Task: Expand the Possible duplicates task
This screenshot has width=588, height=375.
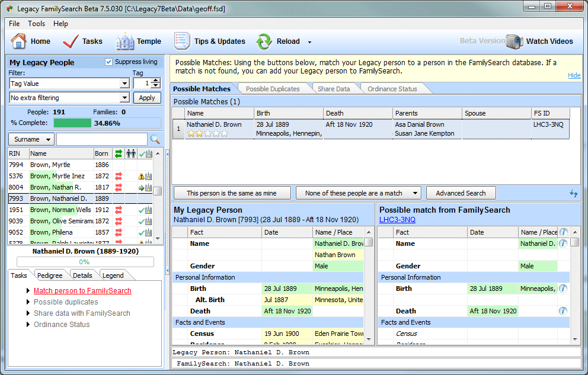Action: [x=28, y=302]
